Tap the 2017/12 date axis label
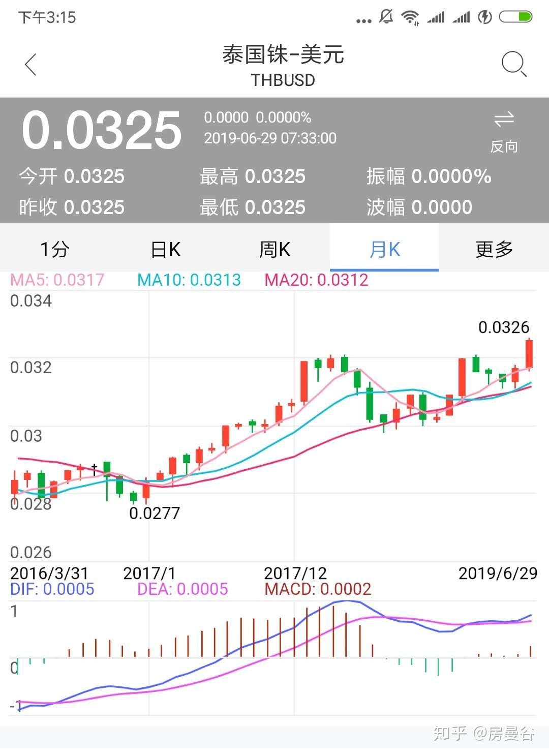 tap(296, 573)
